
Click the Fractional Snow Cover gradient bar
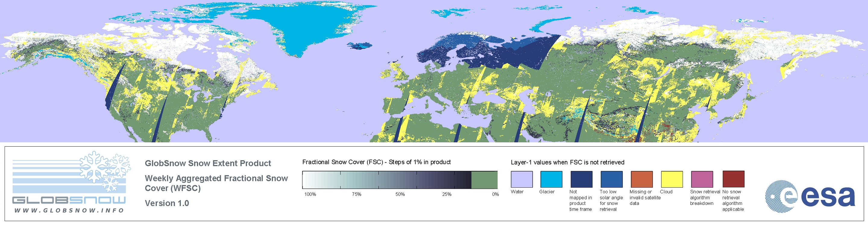(400, 180)
